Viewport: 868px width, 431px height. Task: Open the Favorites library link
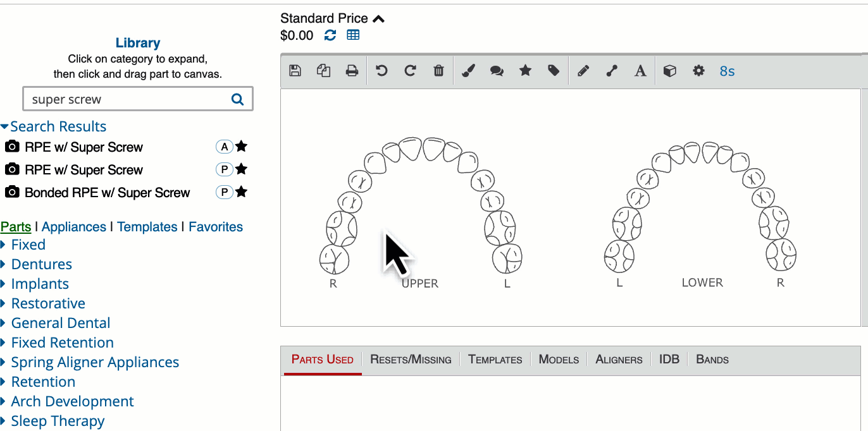216,227
